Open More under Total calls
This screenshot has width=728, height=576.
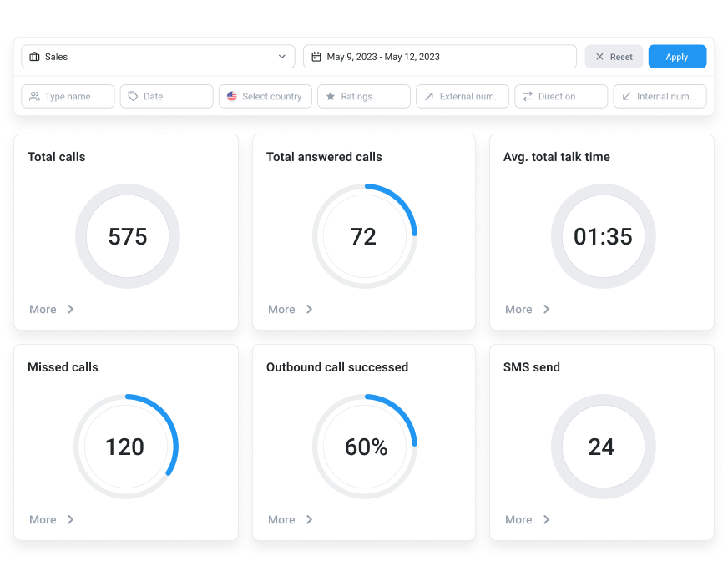tap(43, 309)
